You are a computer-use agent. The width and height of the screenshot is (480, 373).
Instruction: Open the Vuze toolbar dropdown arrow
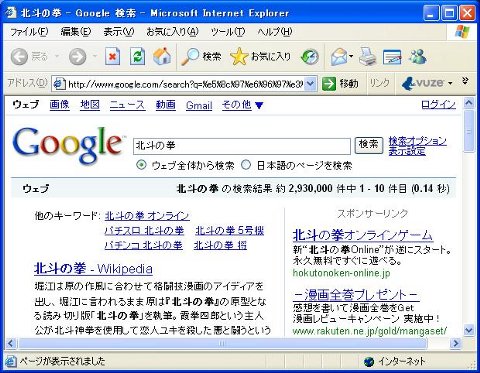tap(450, 83)
